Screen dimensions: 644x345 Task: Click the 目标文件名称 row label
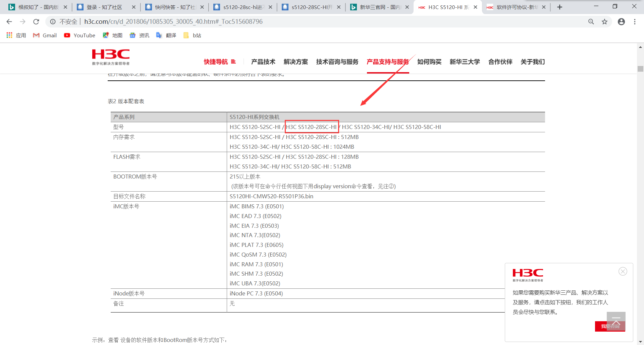129,196
